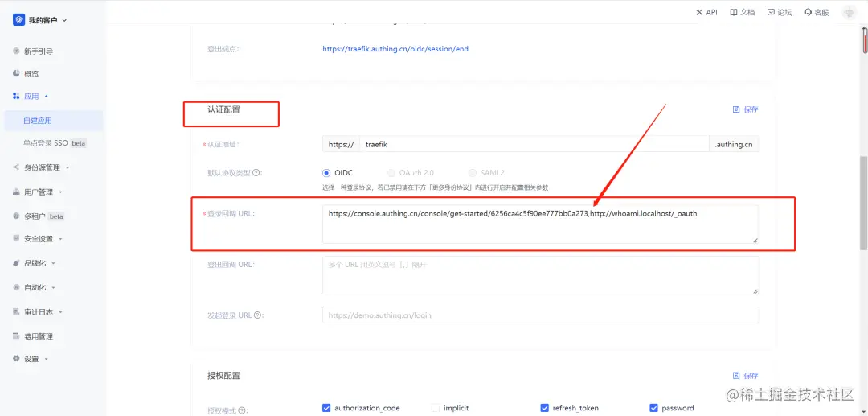The height and width of the screenshot is (416, 868).
Task: Click the 设置 gear icon
Action: click(16, 358)
